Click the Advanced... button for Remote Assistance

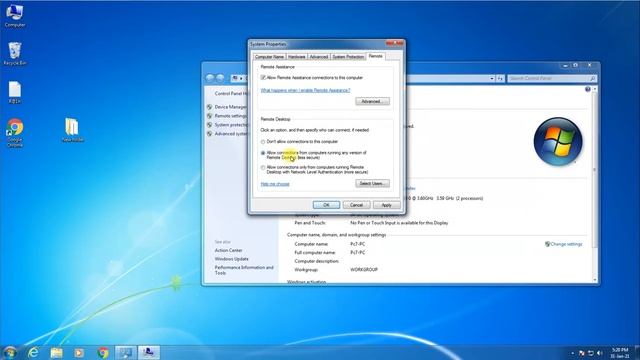click(372, 101)
